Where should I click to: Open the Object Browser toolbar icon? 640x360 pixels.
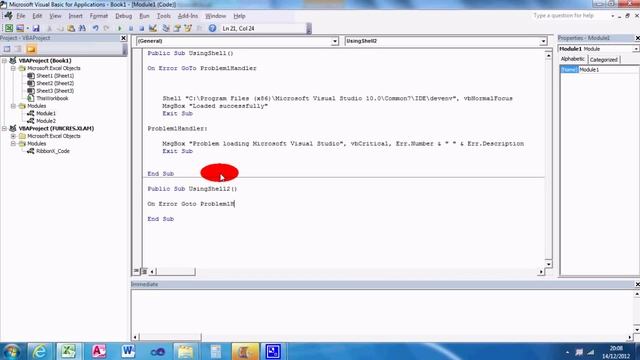pyautogui.click(x=188, y=28)
